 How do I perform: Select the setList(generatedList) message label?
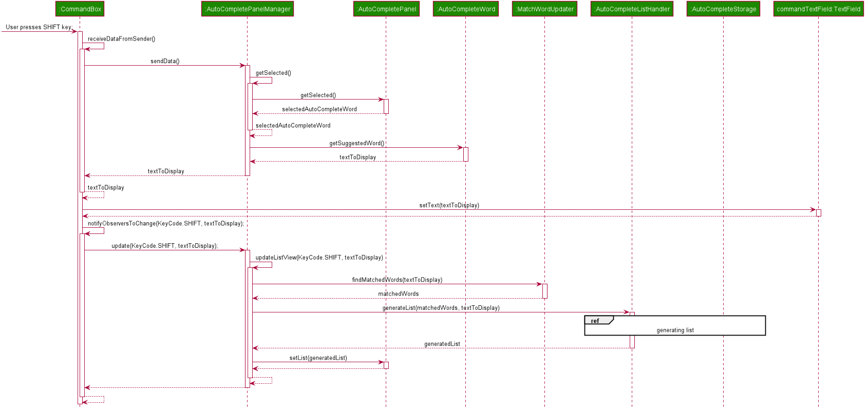pyautogui.click(x=318, y=358)
